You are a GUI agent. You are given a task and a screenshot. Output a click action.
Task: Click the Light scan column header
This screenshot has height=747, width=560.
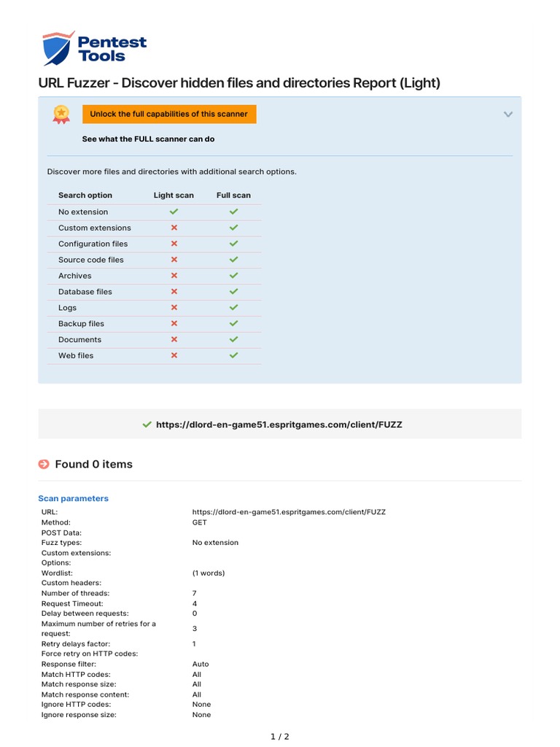click(x=174, y=196)
